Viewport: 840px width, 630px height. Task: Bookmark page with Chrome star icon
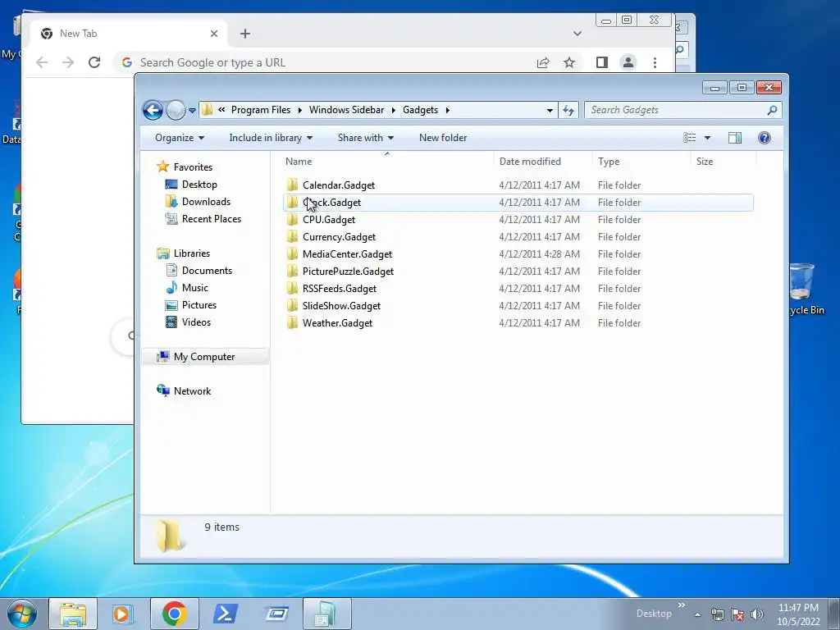click(569, 62)
